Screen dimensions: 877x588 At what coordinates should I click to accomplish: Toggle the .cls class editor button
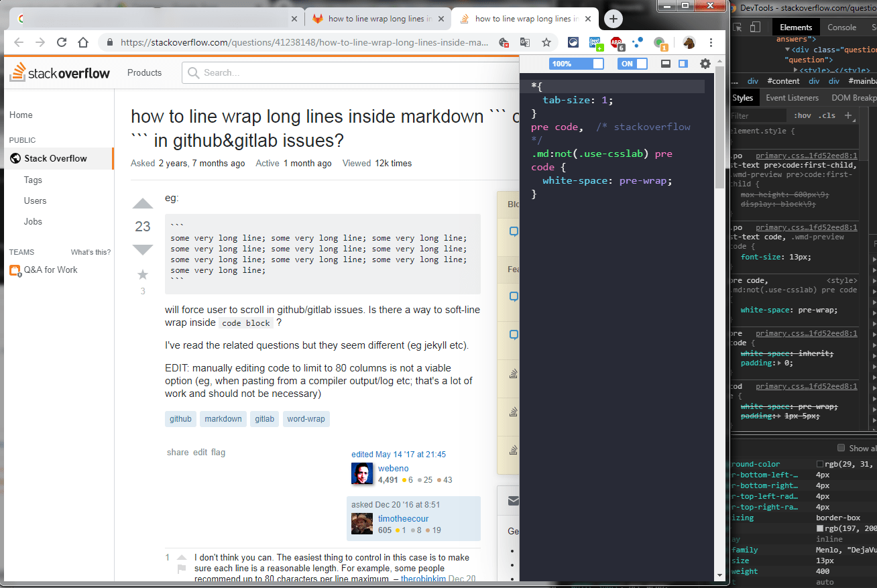pos(827,115)
